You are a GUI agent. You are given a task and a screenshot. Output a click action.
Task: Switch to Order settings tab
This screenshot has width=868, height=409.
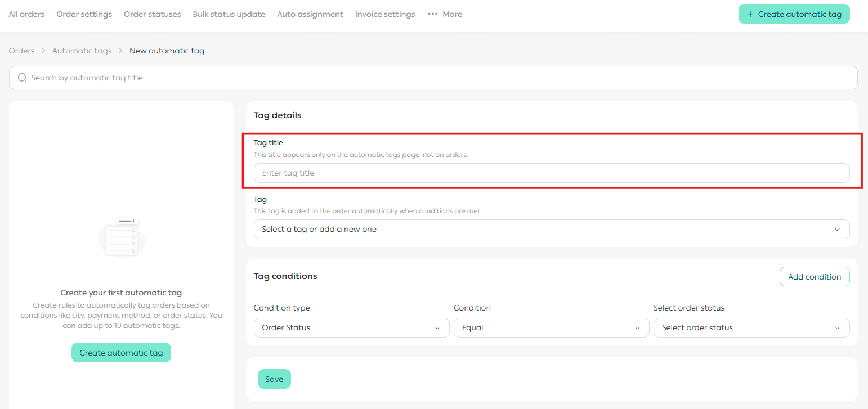point(84,14)
